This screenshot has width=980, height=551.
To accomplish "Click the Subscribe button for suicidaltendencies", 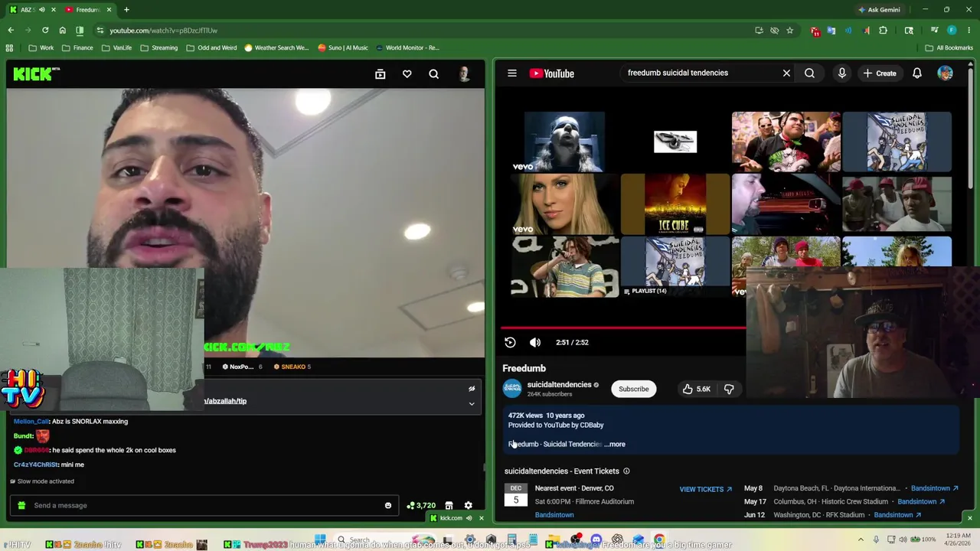I will click(x=634, y=389).
